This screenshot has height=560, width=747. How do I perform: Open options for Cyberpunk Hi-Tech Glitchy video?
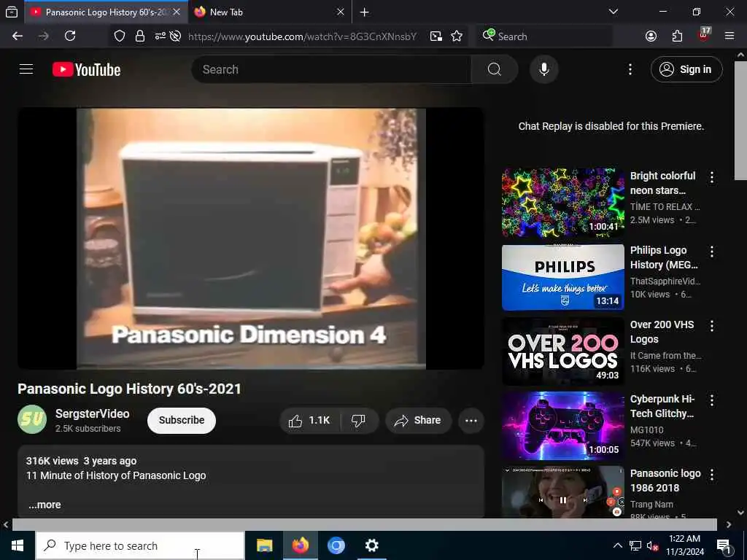tap(712, 400)
